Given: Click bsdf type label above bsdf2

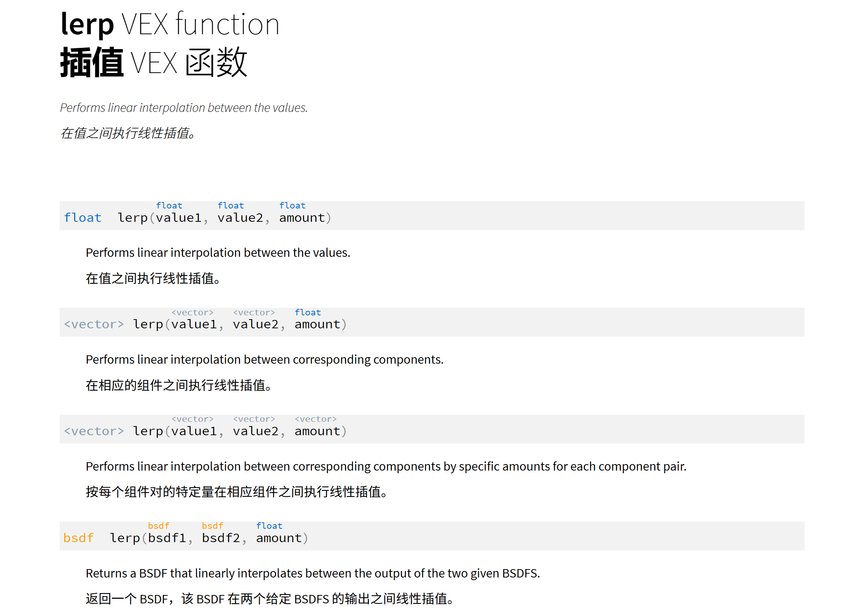Looking at the screenshot, I should (x=212, y=526).
